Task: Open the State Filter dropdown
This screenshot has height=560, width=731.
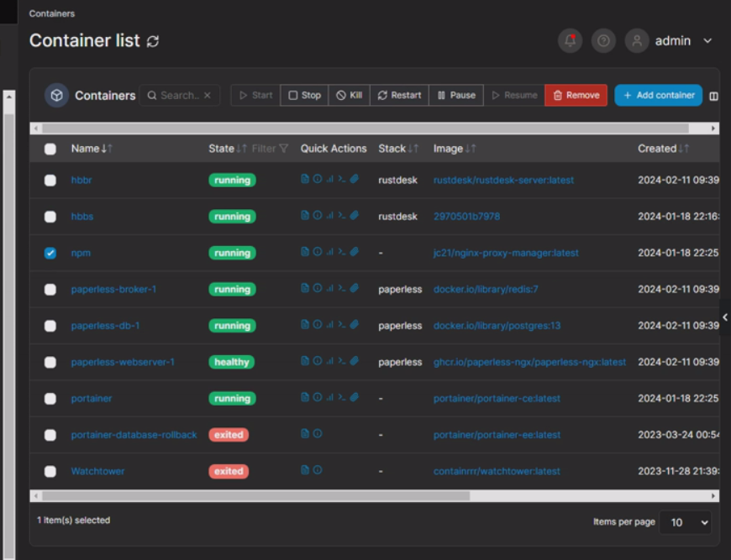Action: point(271,149)
